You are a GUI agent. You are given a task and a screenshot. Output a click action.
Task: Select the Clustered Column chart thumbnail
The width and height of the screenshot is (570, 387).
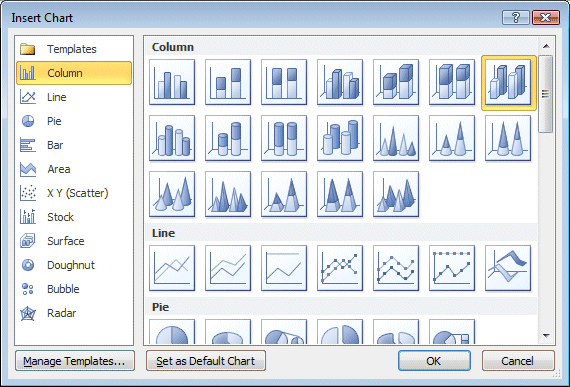point(172,82)
